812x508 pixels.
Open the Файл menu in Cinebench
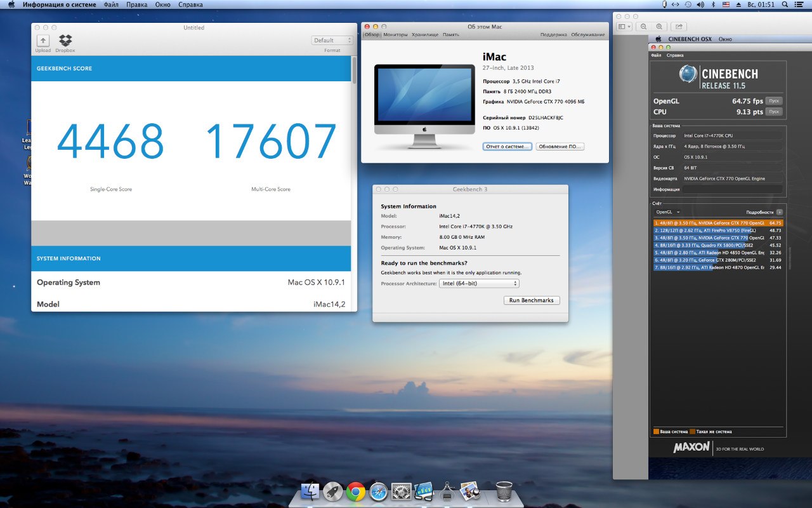click(x=656, y=55)
